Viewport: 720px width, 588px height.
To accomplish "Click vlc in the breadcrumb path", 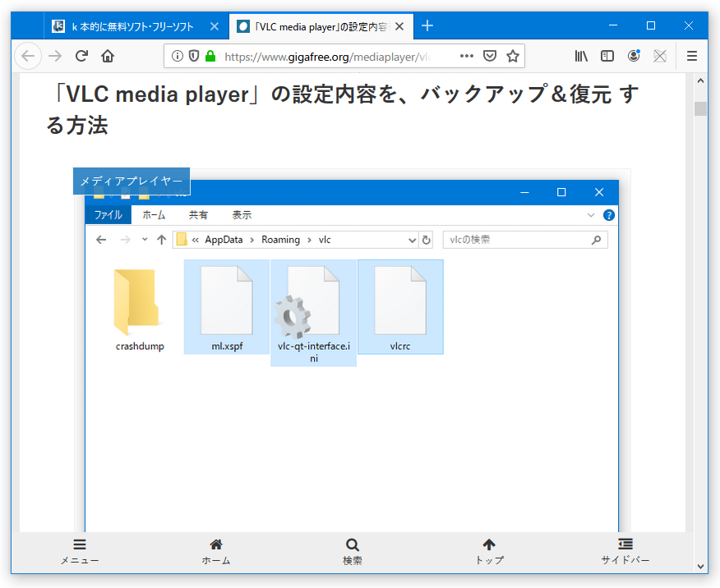I will tap(325, 240).
